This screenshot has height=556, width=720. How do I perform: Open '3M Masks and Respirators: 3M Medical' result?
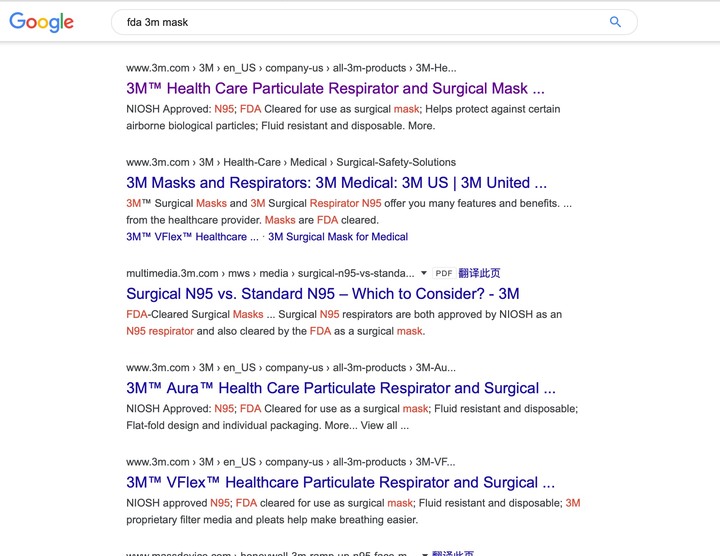pyautogui.click(x=336, y=183)
